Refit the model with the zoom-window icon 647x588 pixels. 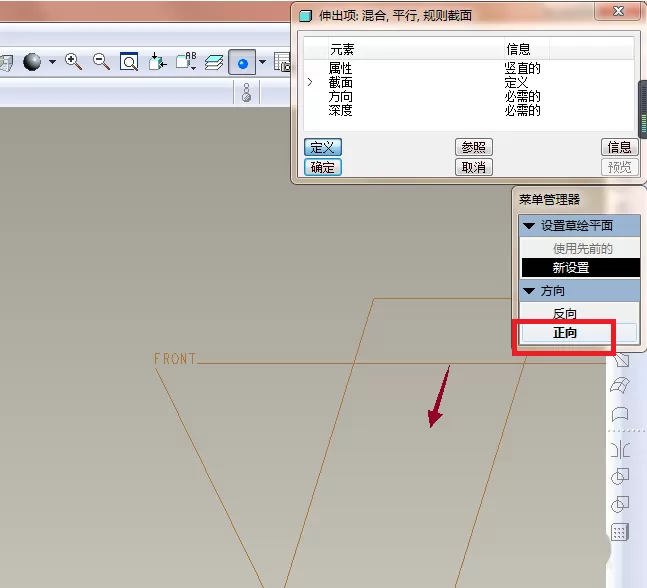tap(129, 62)
